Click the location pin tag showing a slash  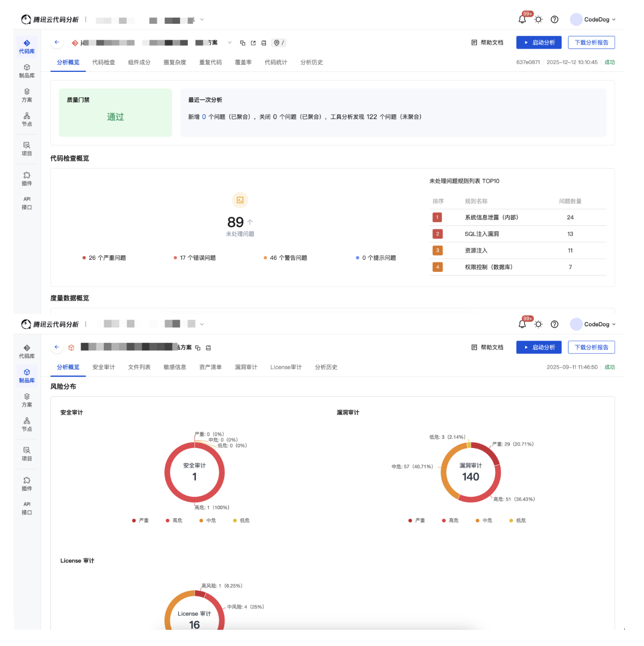click(x=278, y=43)
